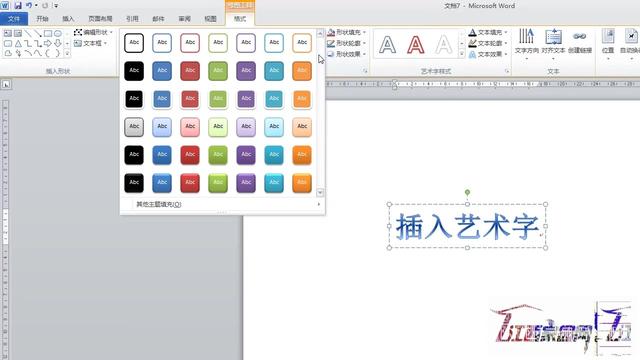
Task: Choose the blue colored outline style in first row
Action: click(x=162, y=43)
